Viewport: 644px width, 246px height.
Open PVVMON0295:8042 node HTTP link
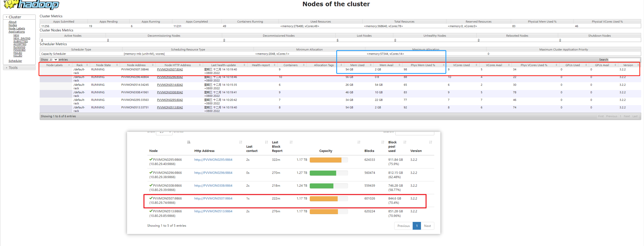[170, 100]
